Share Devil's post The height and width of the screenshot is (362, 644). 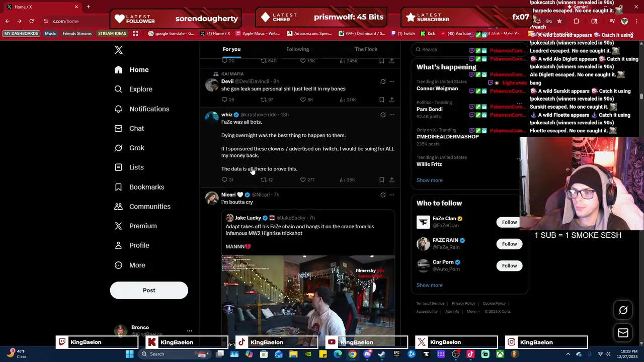(392, 100)
